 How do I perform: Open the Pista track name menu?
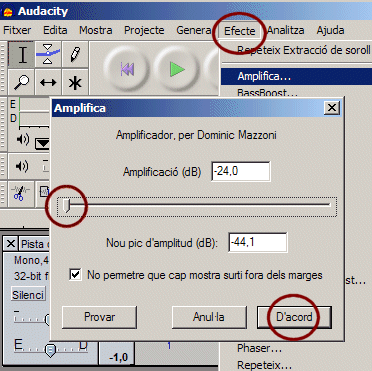pyautogui.click(x=33, y=244)
